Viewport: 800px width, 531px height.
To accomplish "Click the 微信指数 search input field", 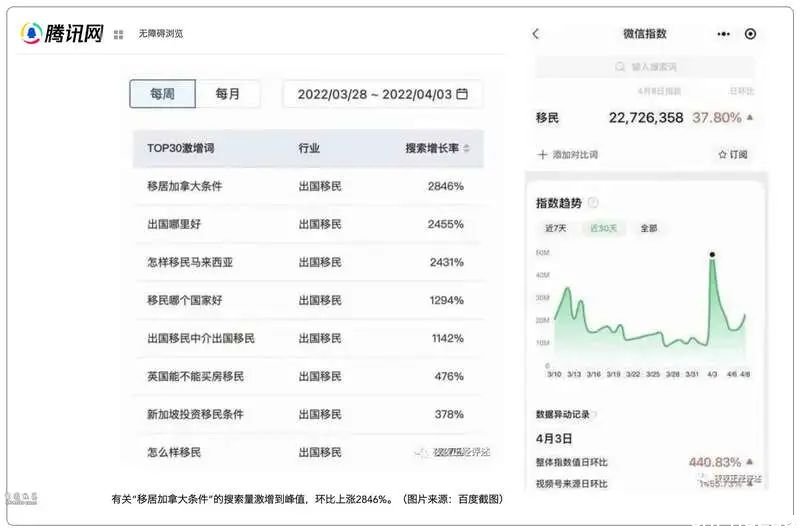I will [x=645, y=67].
